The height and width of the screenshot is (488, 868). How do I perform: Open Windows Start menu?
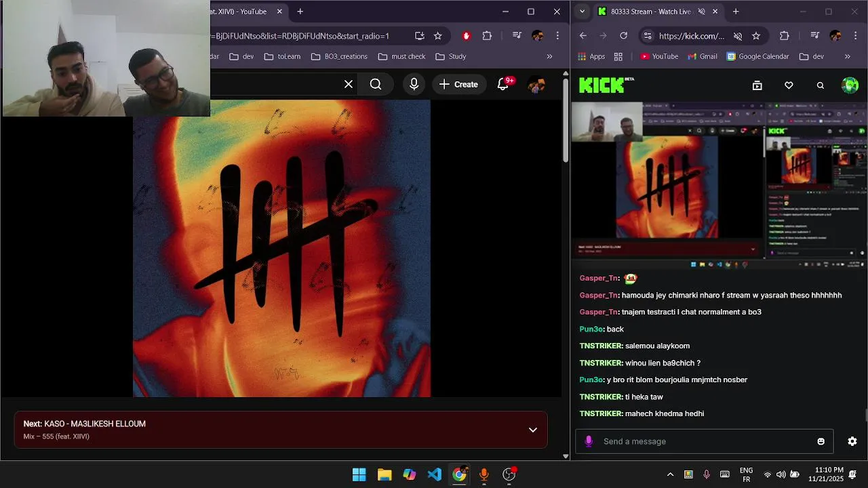(x=359, y=474)
